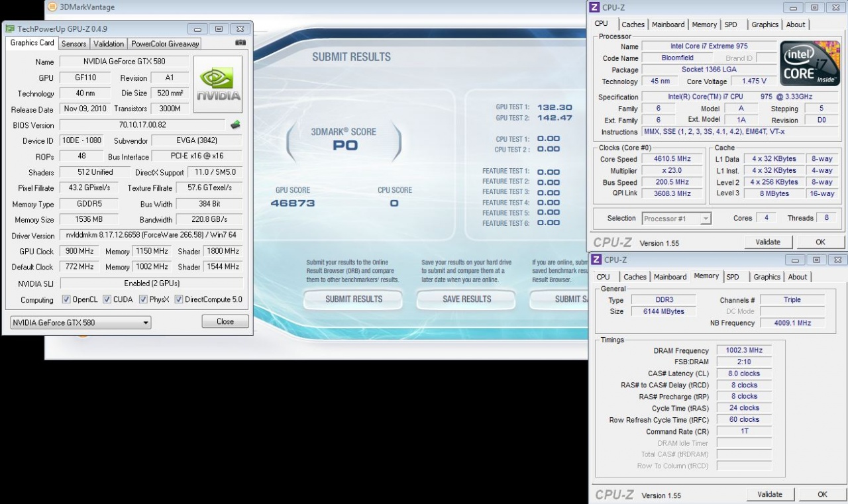
Task: Click OK in the bottom CPU-Z window
Action: coord(822,494)
